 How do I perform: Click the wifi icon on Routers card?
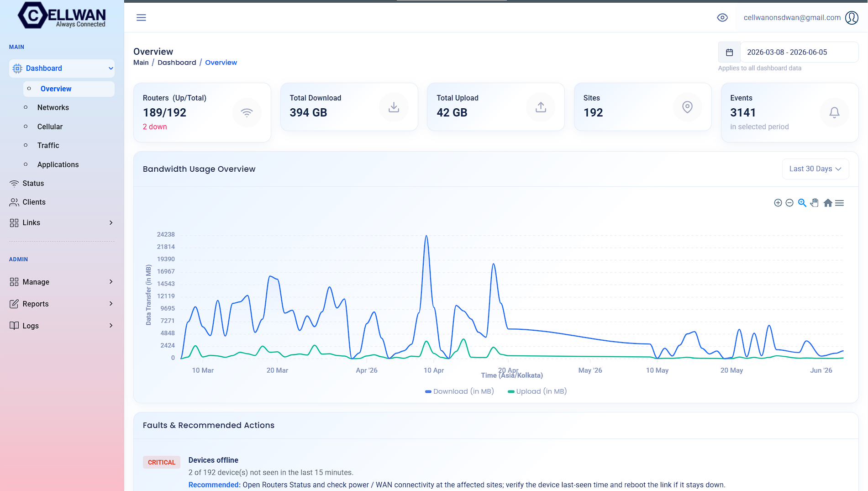pyautogui.click(x=247, y=112)
